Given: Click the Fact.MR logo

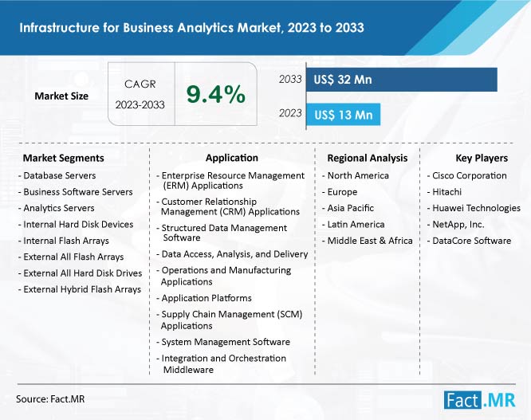Looking at the screenshot, I should point(479,400).
